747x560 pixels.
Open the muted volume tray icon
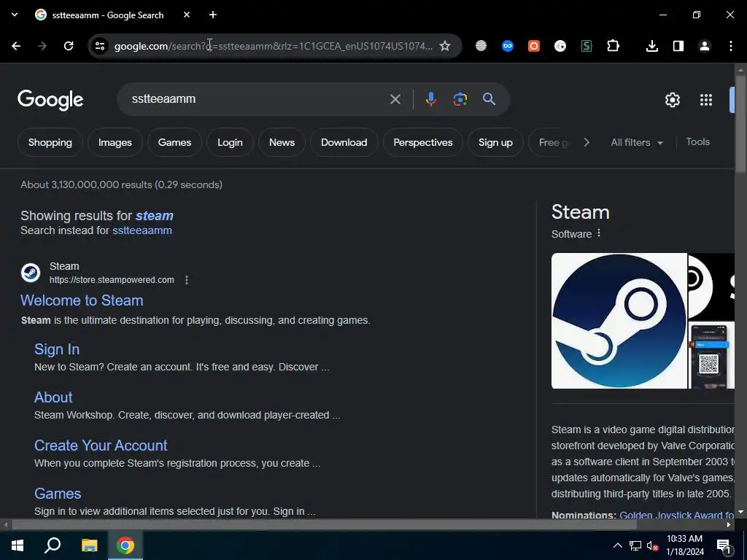(x=652, y=545)
